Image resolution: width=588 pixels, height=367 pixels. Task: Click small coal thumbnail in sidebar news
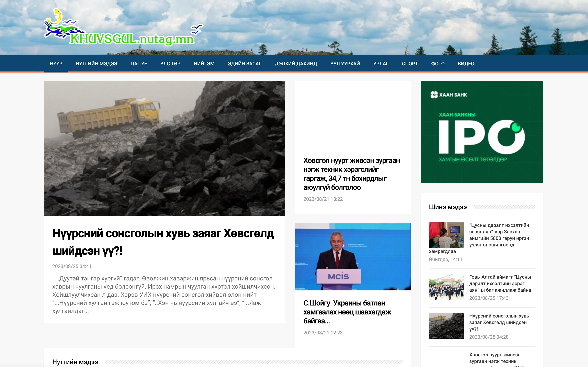coord(446,325)
